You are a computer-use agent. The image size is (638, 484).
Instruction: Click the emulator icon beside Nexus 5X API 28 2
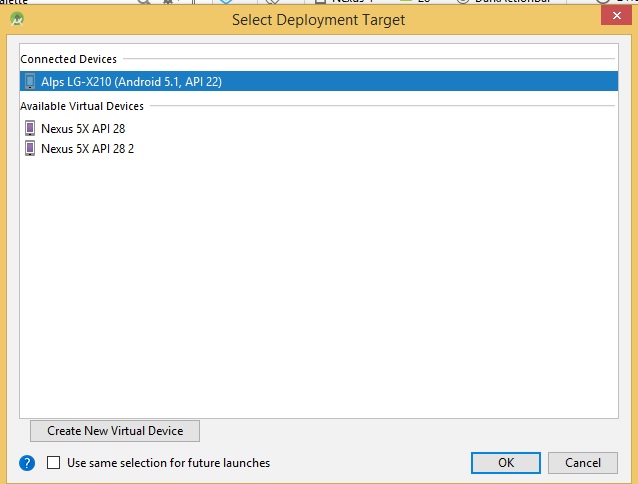(x=30, y=148)
